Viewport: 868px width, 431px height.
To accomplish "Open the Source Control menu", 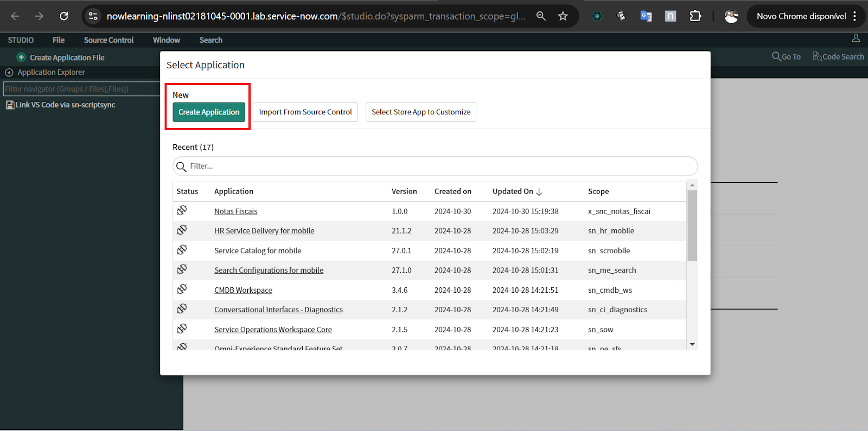I will click(x=108, y=40).
